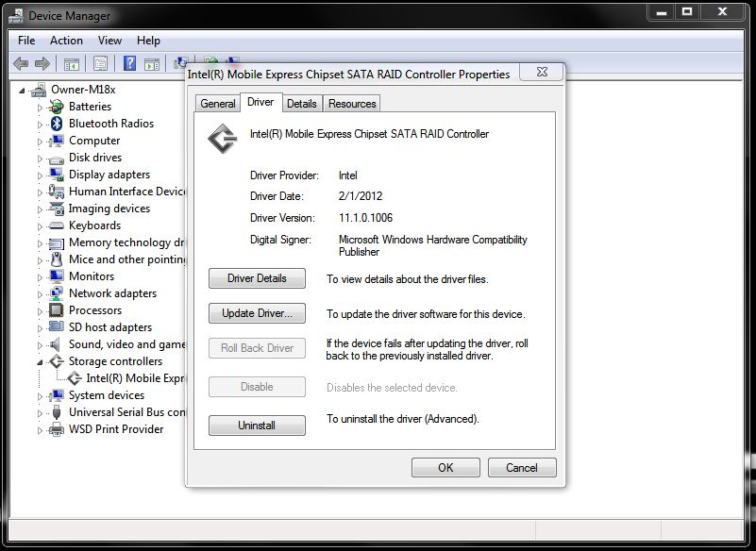Expand the Monitors node
This screenshot has width=756, height=551.
40,276
